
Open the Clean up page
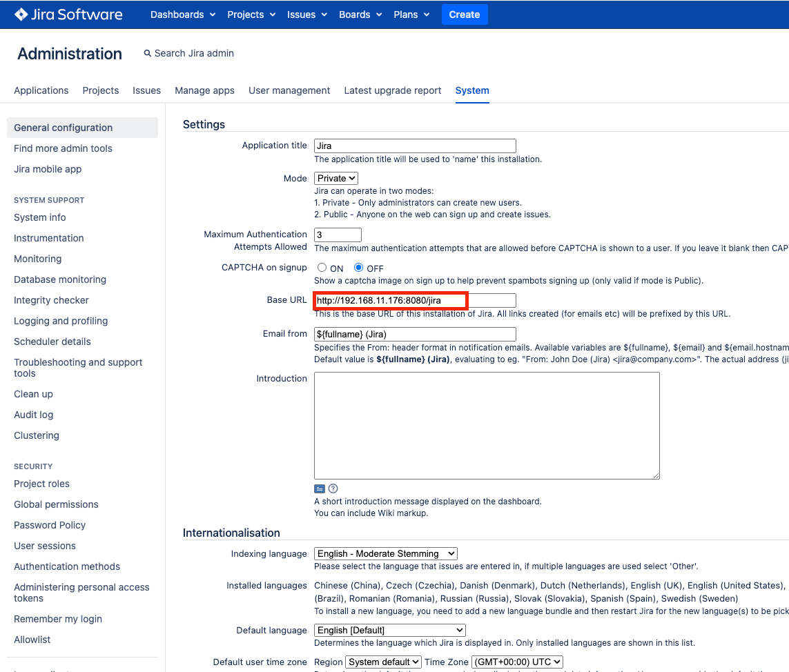click(33, 394)
